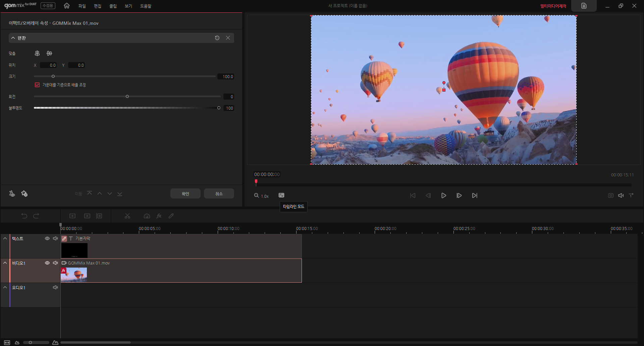Screen dimensions: 644x346
Task: Collapse the 변환 section
Action: [13, 38]
